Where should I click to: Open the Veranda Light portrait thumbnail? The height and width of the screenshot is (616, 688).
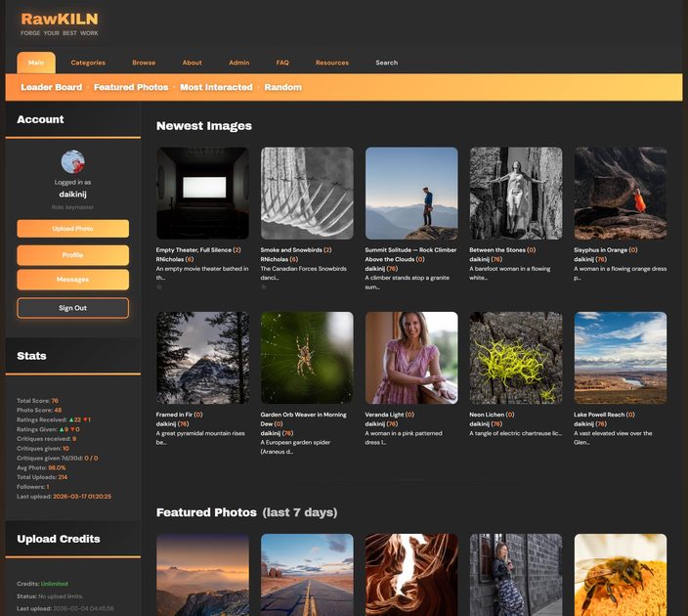(411, 358)
